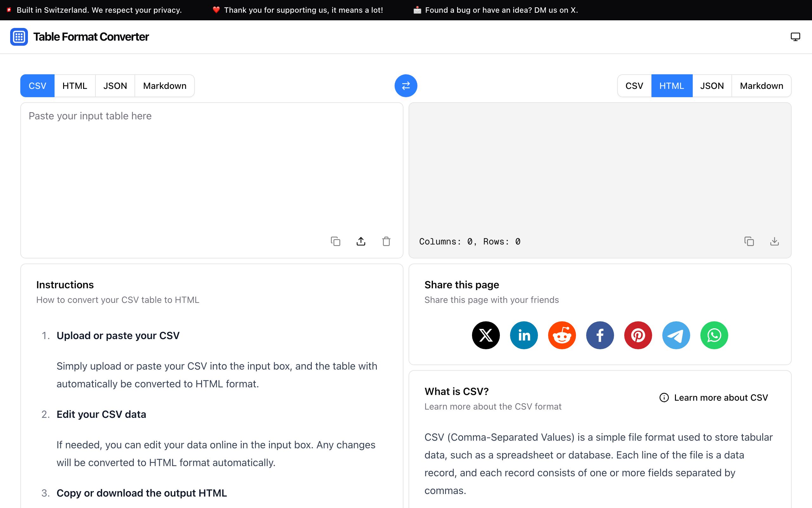This screenshot has height=508, width=812.
Task: Select JSON as output format
Action: [712, 86]
